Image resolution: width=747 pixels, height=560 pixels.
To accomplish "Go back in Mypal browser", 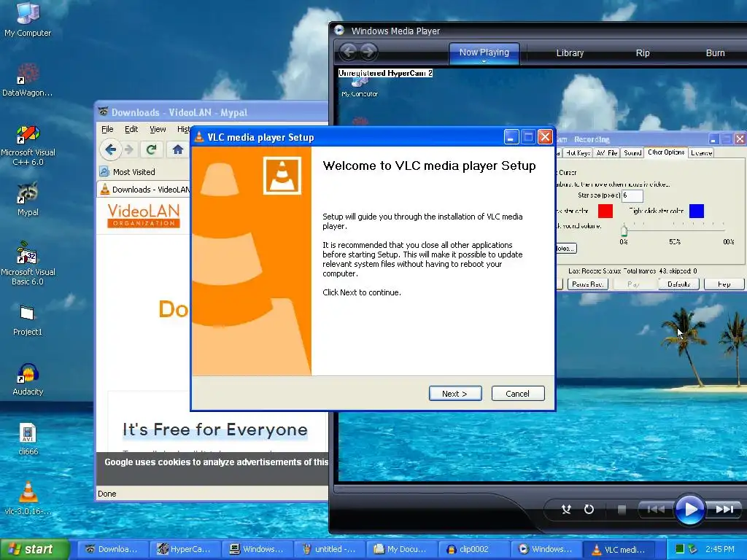I will click(110, 149).
